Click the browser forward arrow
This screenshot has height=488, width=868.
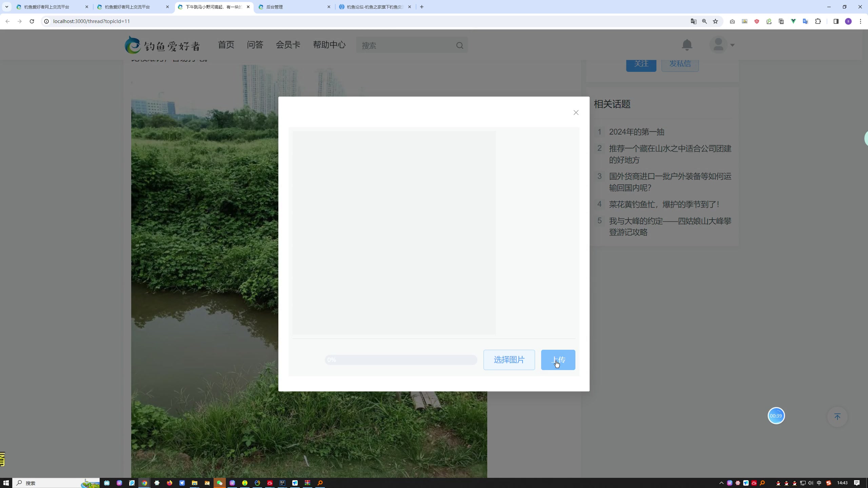coord(20,21)
